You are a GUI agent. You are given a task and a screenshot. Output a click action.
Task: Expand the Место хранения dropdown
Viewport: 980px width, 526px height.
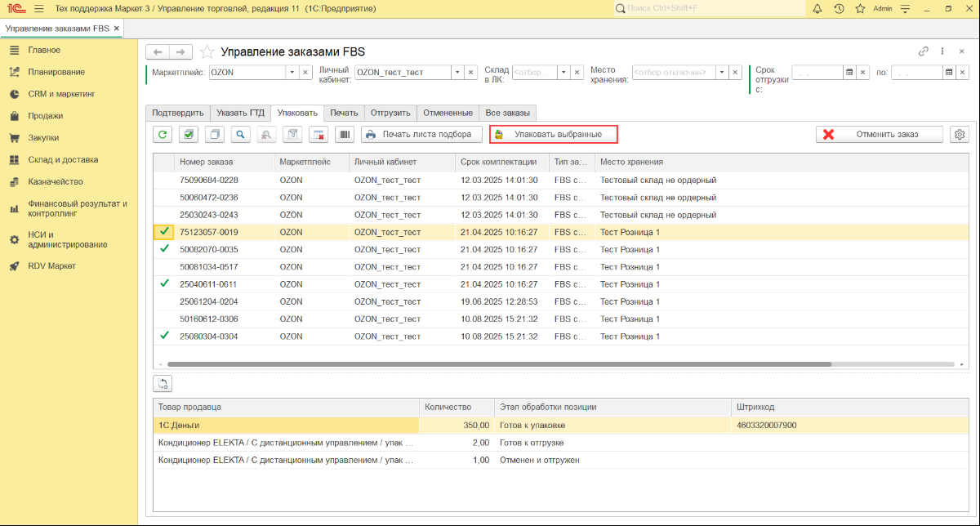(722, 72)
